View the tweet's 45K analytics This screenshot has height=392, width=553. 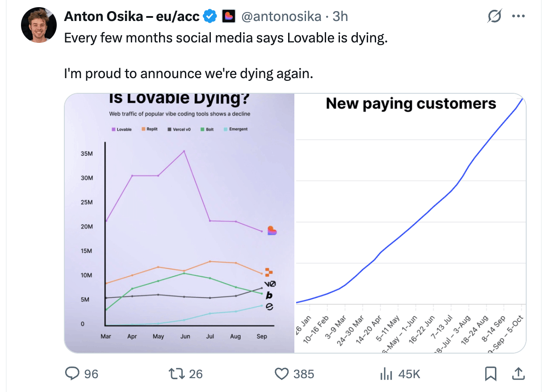pos(386,373)
